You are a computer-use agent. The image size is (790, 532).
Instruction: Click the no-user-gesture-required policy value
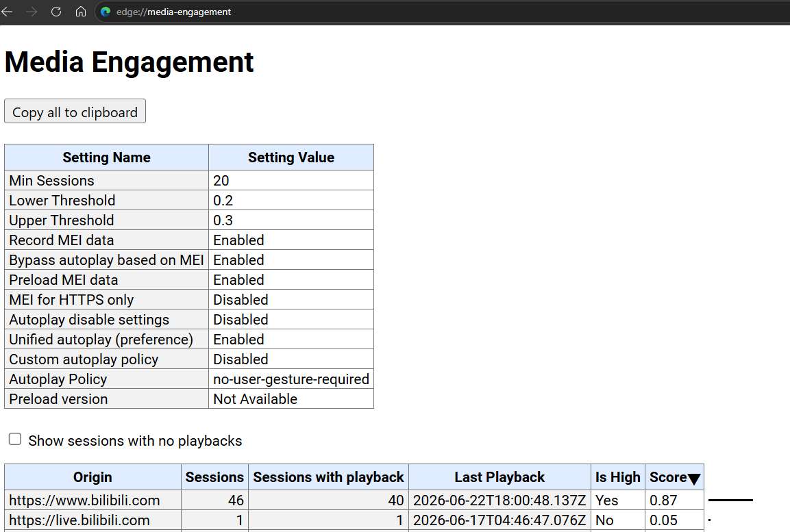[x=291, y=379]
